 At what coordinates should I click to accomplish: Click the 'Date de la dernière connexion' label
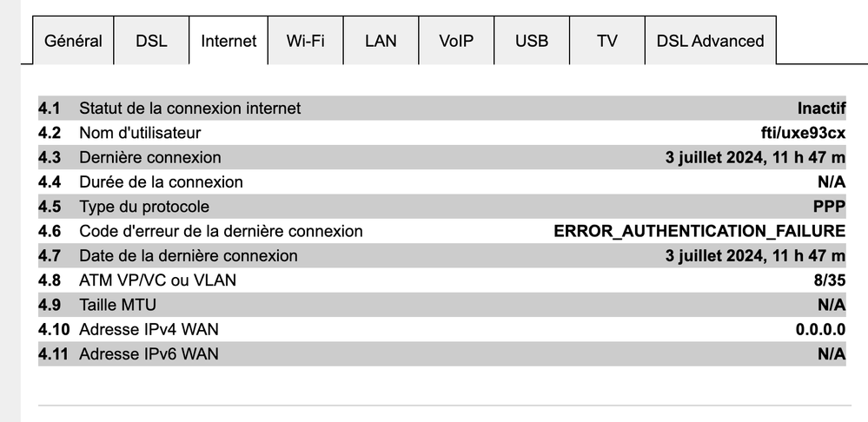click(188, 256)
